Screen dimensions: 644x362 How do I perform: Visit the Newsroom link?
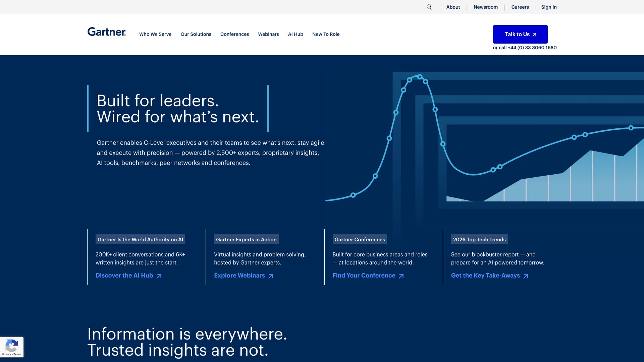tap(485, 7)
